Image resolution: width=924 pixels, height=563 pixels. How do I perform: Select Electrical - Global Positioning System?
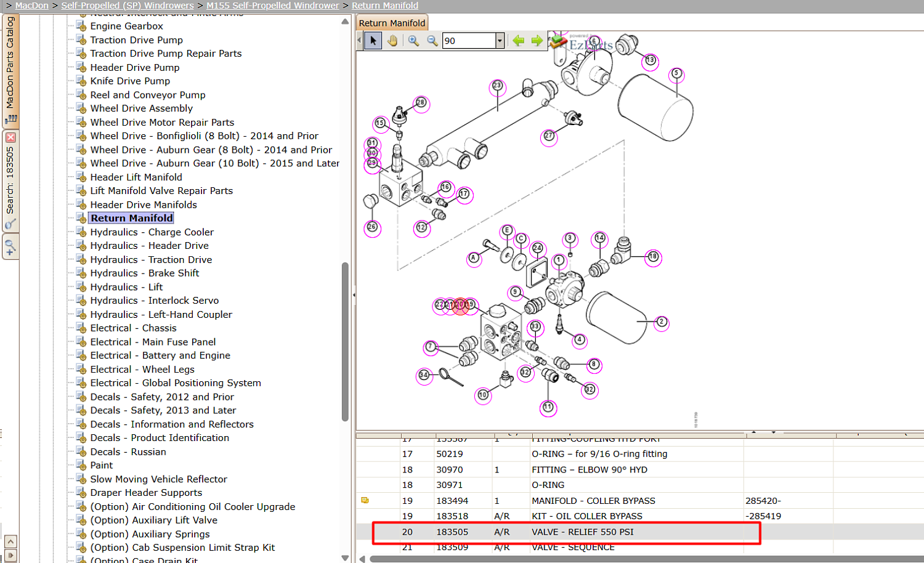tap(176, 383)
